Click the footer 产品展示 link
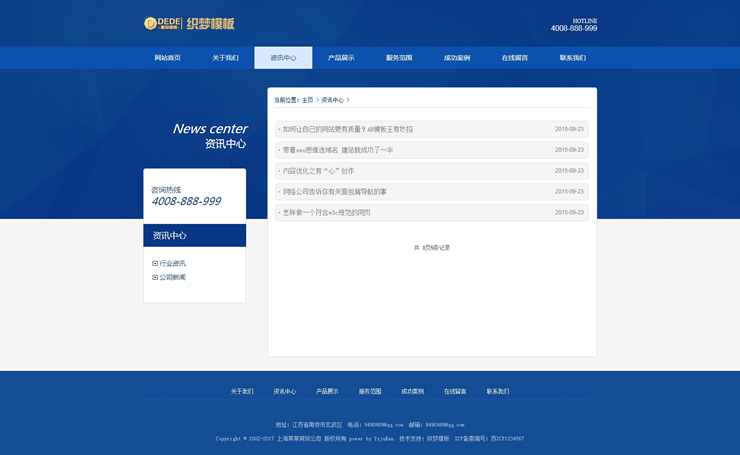Screen dimensions: 740x455 pyautogui.click(x=328, y=391)
